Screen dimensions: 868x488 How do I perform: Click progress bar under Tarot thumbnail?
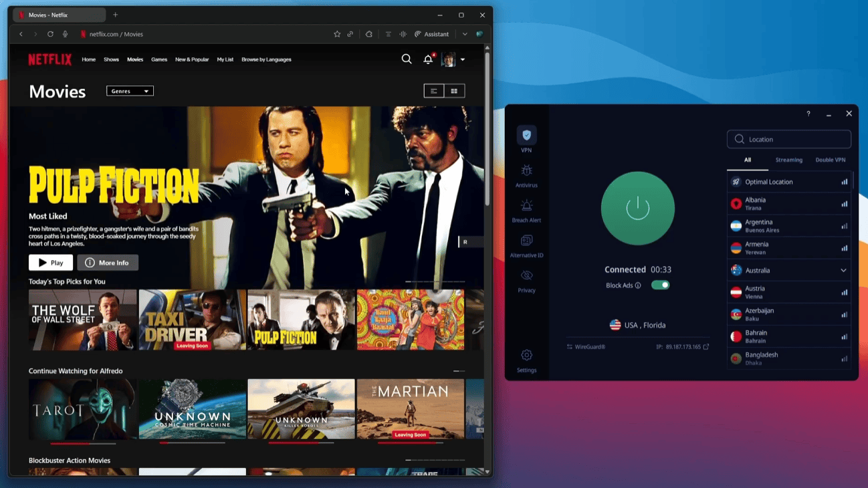[83, 443]
